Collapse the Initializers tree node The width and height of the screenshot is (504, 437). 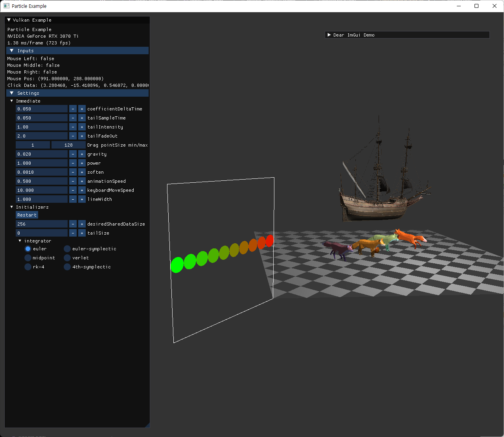(x=11, y=207)
